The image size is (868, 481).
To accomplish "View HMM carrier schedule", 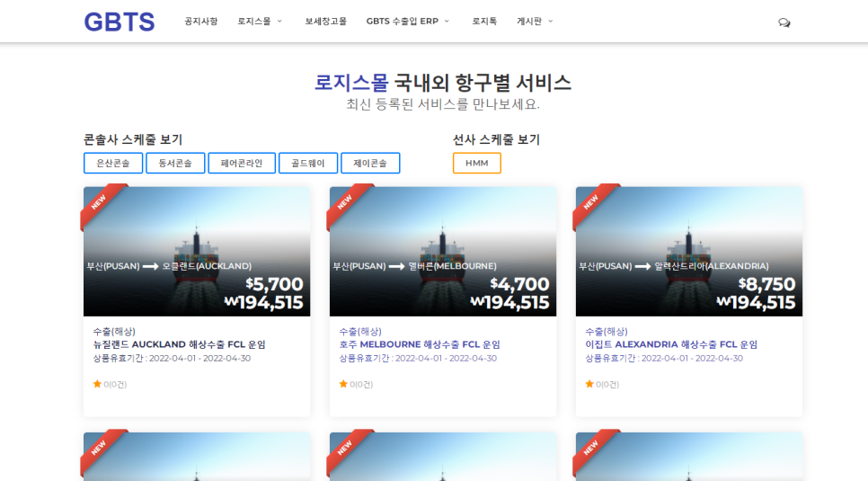I will [x=476, y=163].
